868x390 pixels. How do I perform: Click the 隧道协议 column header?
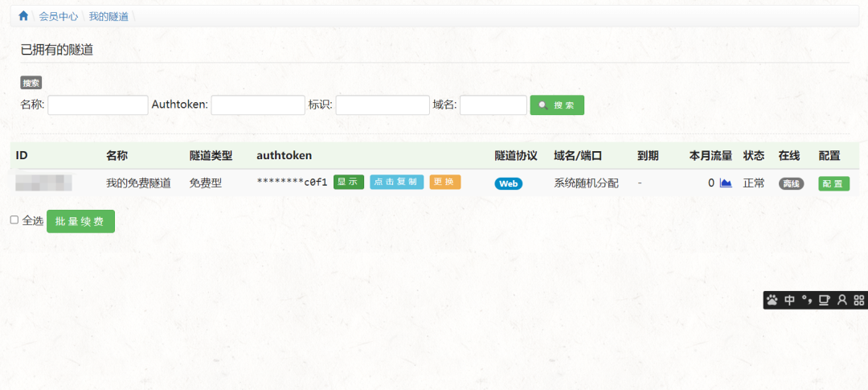[x=516, y=156]
